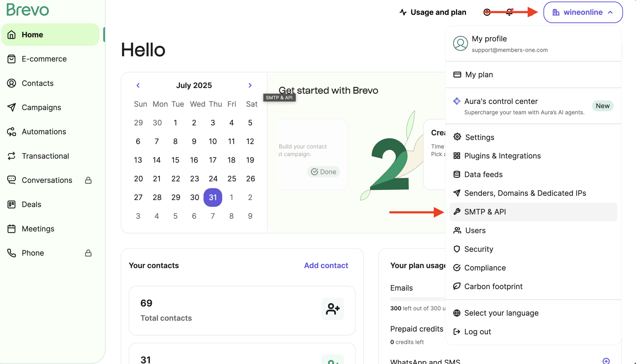Open My plan
The width and height of the screenshot is (636, 364).
pos(533,74)
